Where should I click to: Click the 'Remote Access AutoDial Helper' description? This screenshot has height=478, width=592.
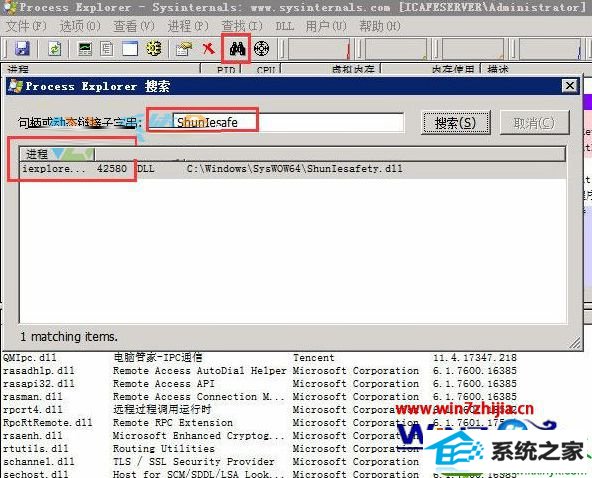(200, 371)
